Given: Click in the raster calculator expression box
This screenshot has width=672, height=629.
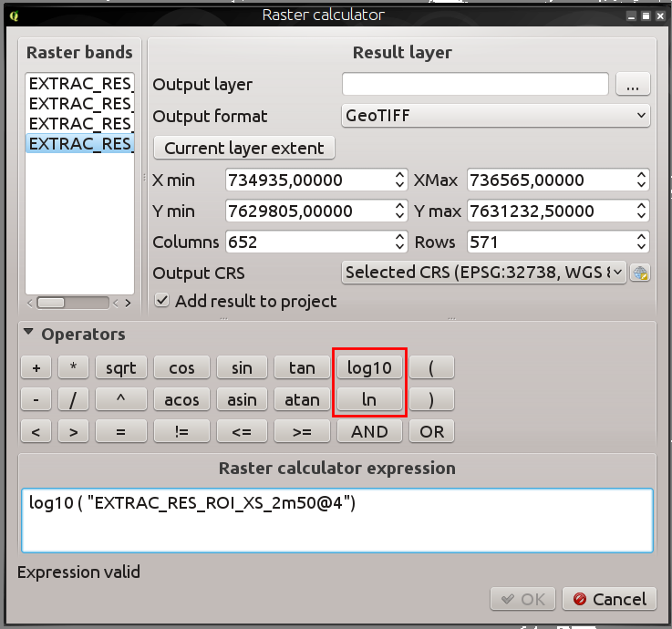Looking at the screenshot, I should [x=336, y=521].
